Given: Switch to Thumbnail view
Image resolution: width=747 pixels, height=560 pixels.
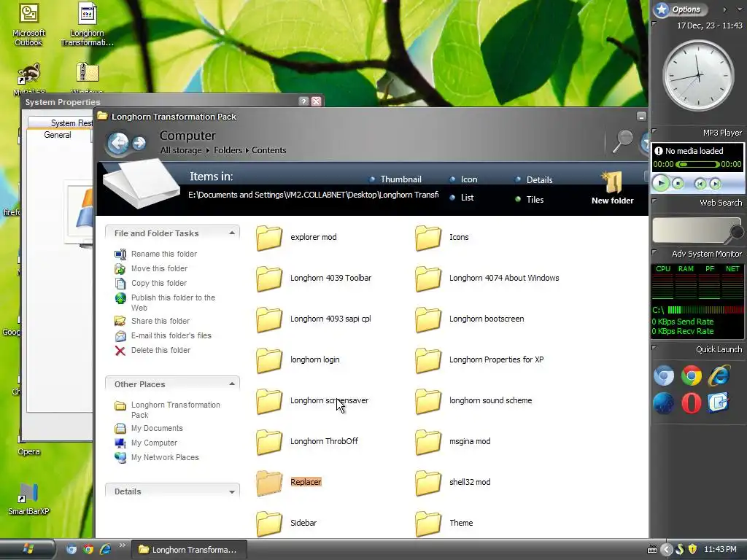Looking at the screenshot, I should click(395, 179).
